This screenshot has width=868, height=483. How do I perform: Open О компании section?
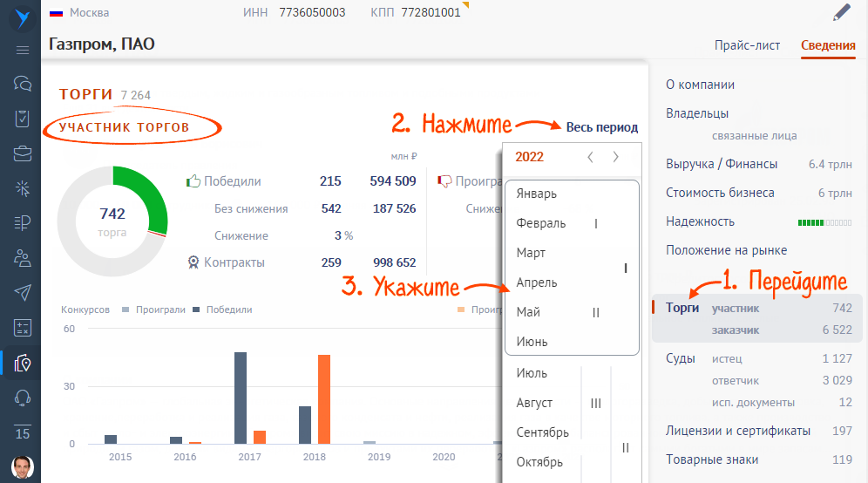pyautogui.click(x=700, y=85)
